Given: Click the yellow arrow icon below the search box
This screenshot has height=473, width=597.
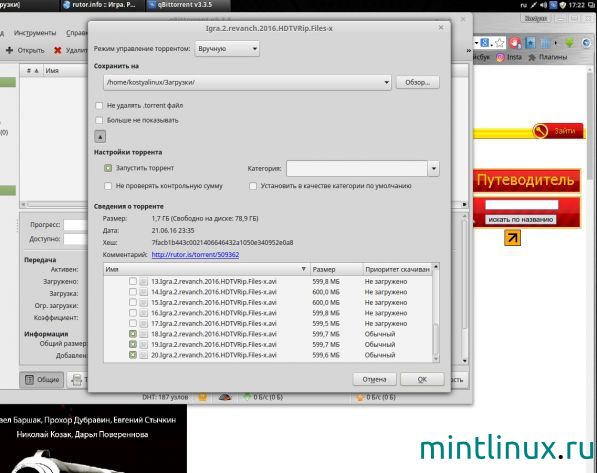Looking at the screenshot, I should pos(512,238).
